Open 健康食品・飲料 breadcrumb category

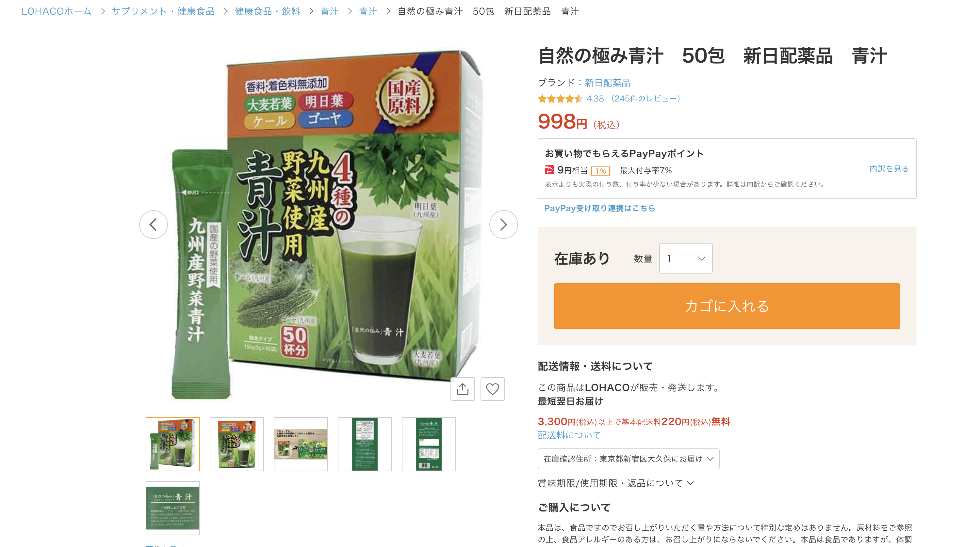pos(268,11)
